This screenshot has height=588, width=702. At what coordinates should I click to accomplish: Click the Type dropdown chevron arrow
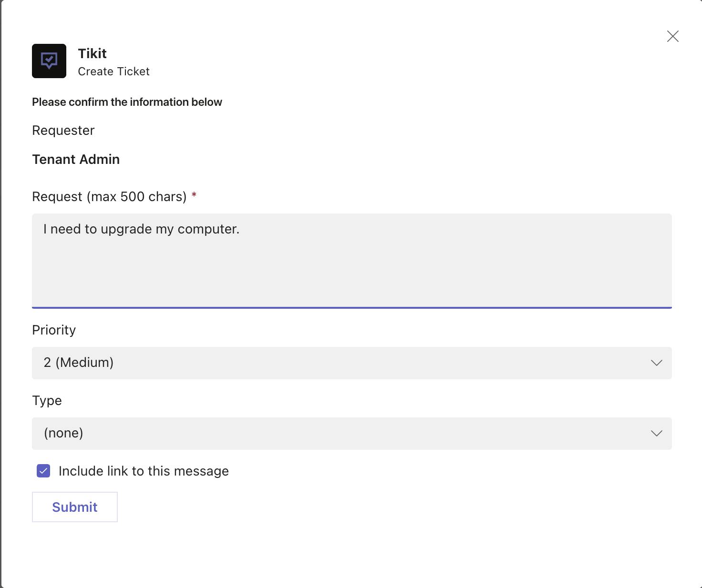coord(656,434)
